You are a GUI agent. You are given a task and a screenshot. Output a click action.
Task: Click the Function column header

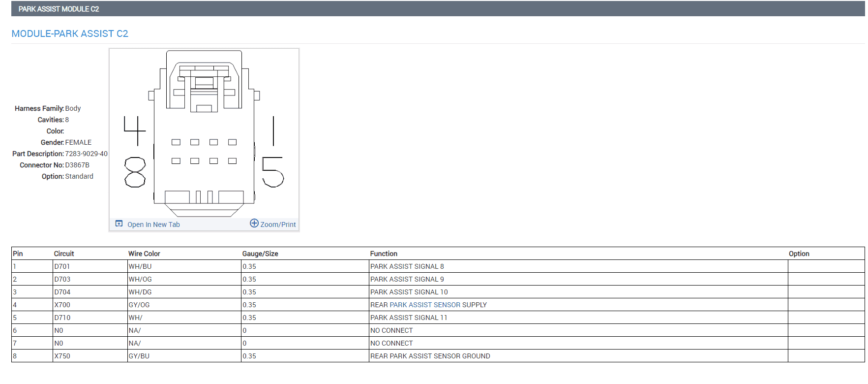pos(384,254)
